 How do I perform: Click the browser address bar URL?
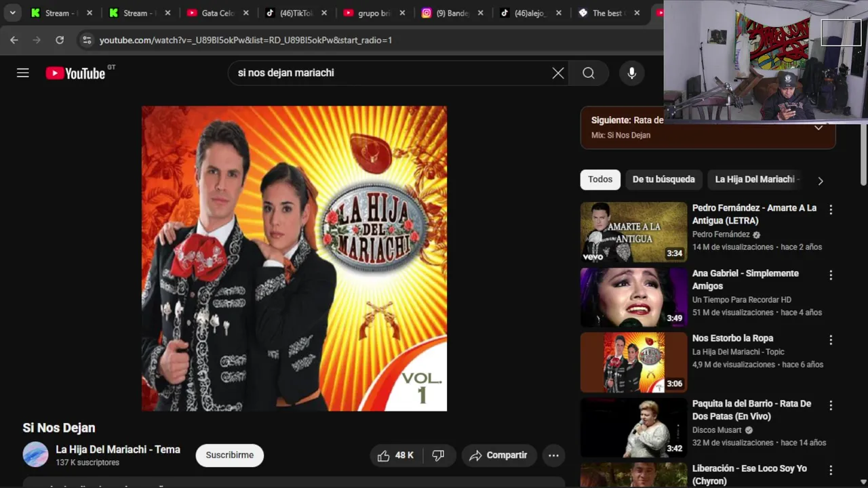point(245,40)
